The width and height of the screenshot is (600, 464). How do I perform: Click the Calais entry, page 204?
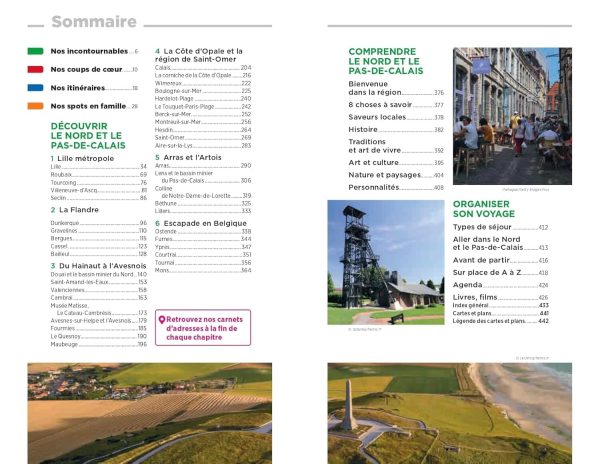[203, 68]
